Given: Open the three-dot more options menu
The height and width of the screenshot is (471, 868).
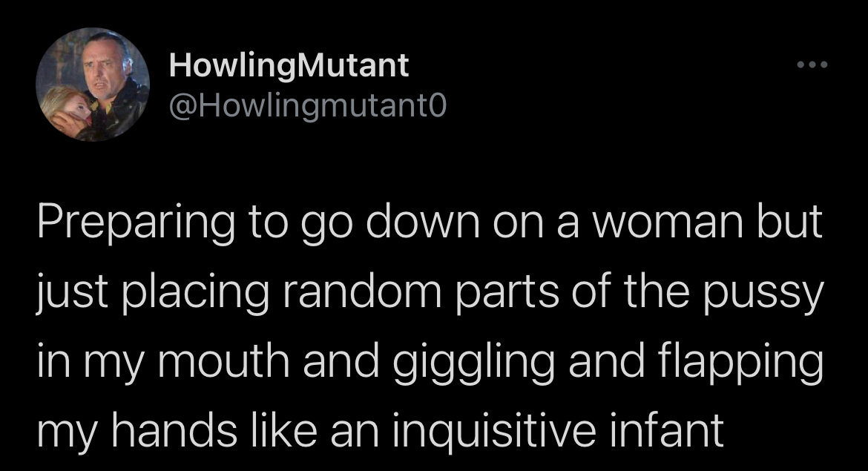Looking at the screenshot, I should pyautogui.click(x=812, y=65).
